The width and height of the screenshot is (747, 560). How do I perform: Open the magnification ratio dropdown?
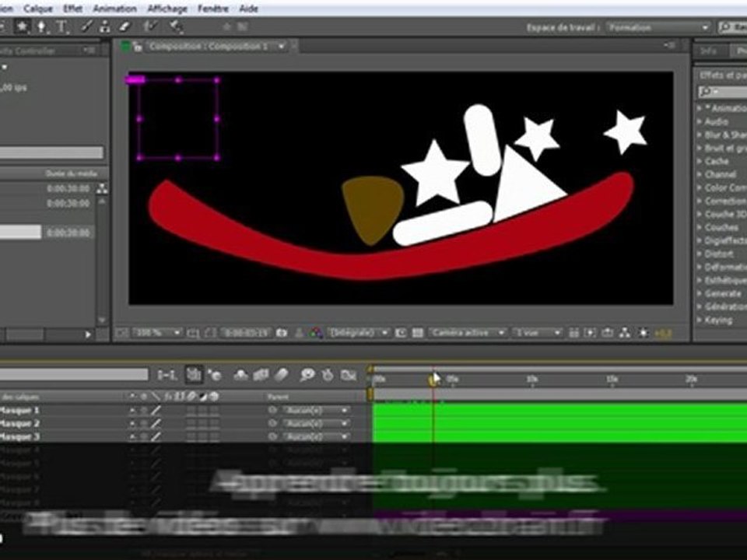click(x=156, y=333)
